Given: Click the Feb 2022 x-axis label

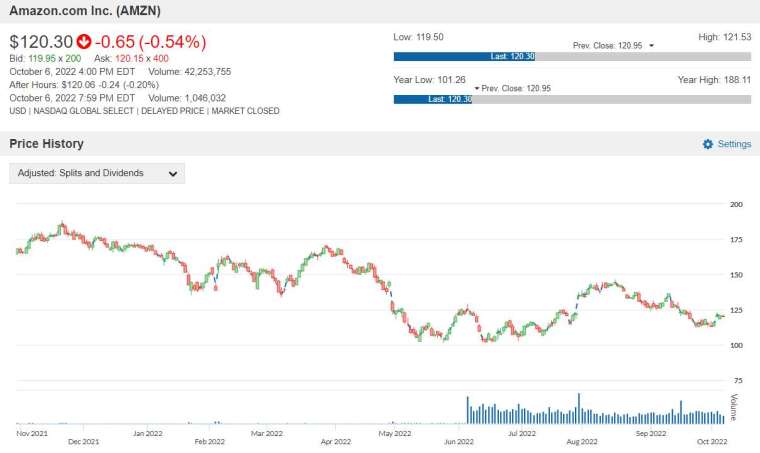Looking at the screenshot, I should pyautogui.click(x=209, y=441).
